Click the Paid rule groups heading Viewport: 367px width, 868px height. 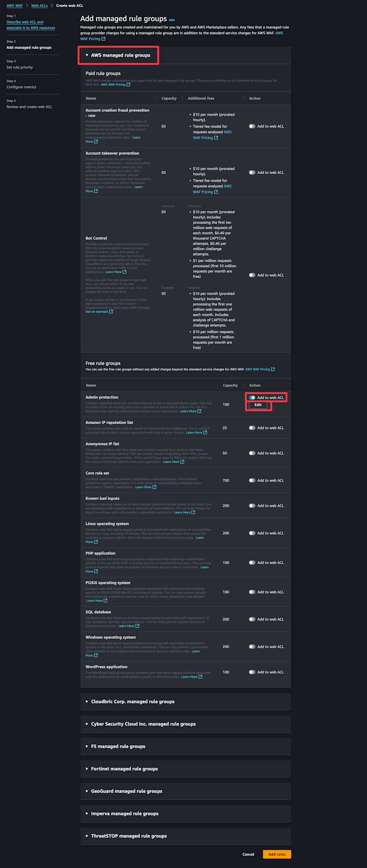coord(103,73)
